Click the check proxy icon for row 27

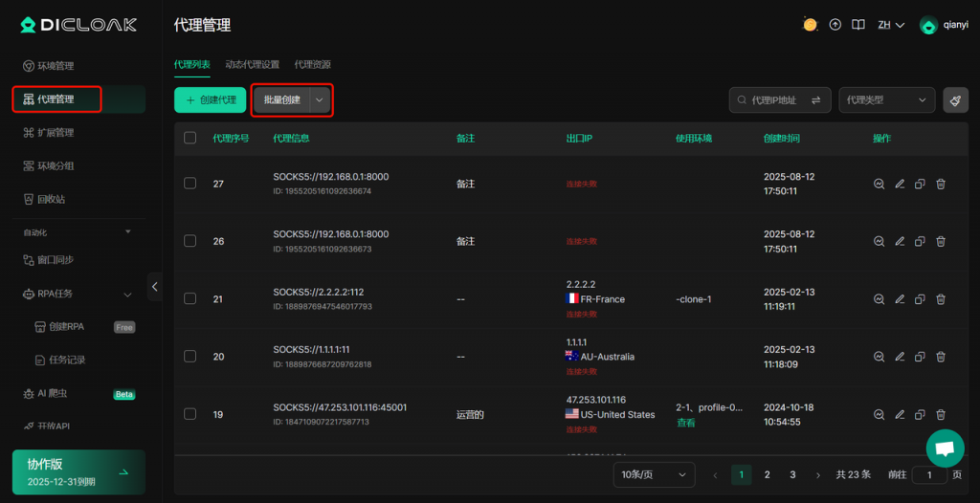coord(880,184)
